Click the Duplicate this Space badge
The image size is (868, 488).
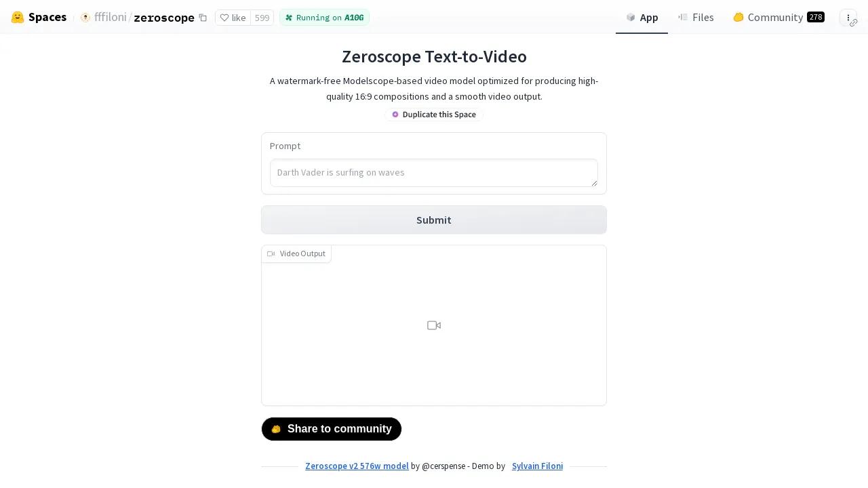434,115
